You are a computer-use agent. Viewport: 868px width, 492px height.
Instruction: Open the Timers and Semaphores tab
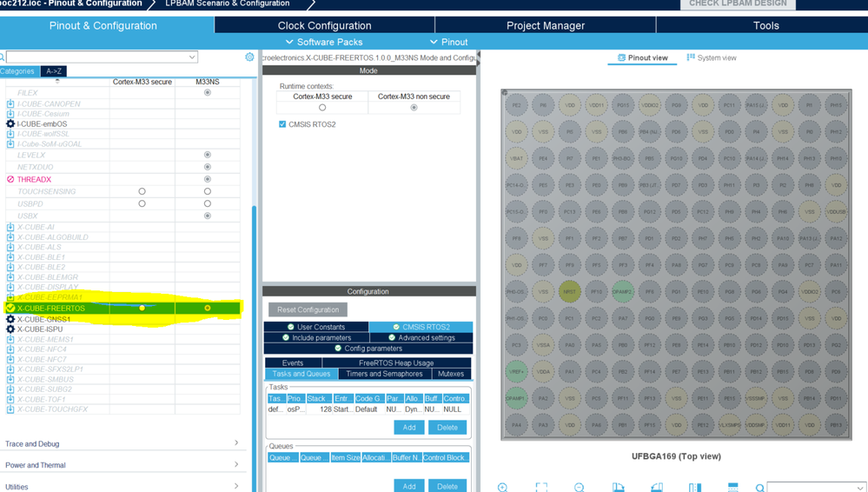384,374
